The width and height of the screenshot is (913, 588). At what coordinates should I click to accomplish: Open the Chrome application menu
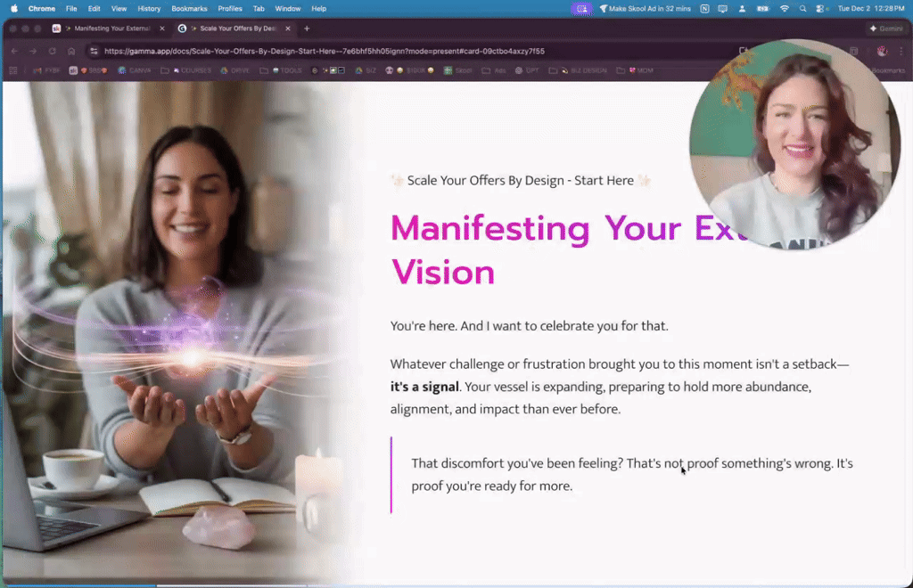point(42,9)
